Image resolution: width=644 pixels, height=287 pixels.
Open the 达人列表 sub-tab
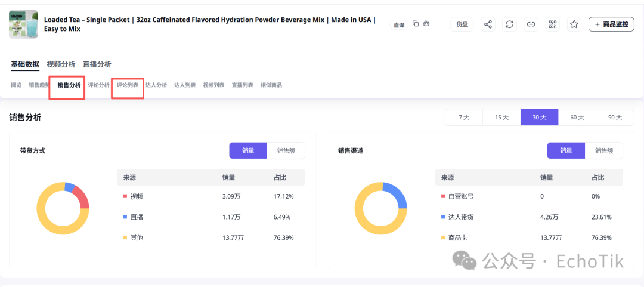click(x=185, y=85)
